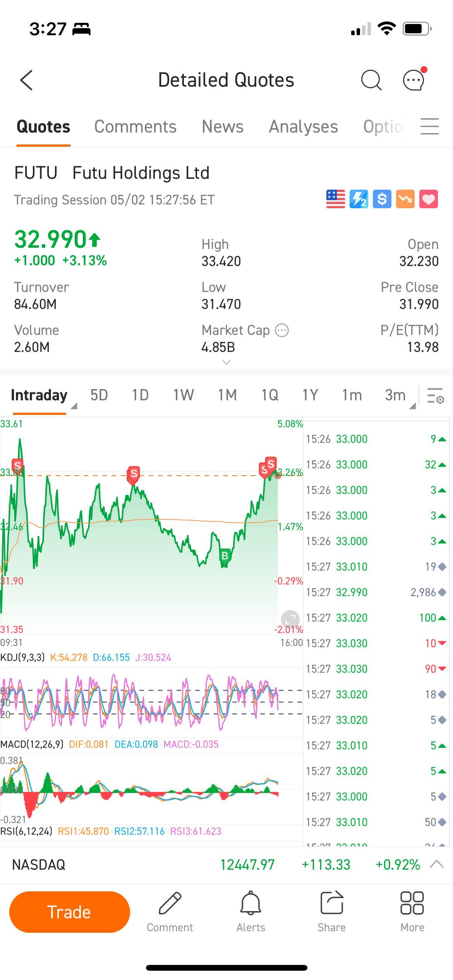Tap the NASDAQ index name

[39, 864]
